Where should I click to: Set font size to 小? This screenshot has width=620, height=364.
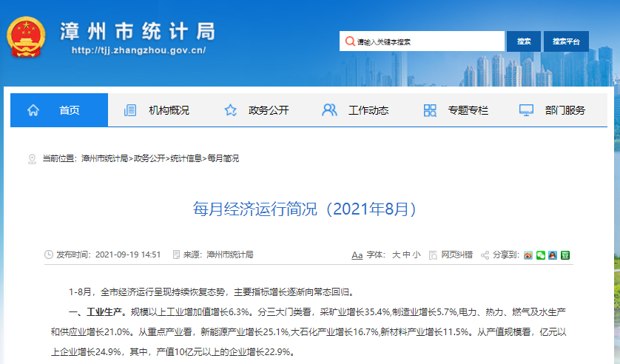pyautogui.click(x=417, y=255)
